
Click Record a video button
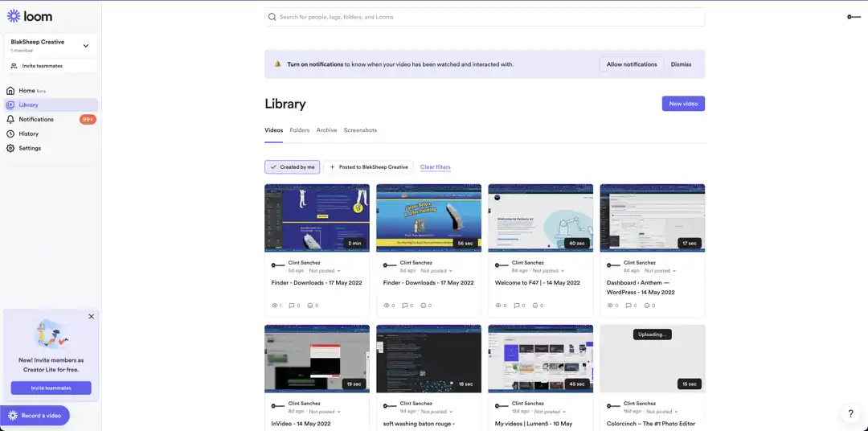click(35, 416)
